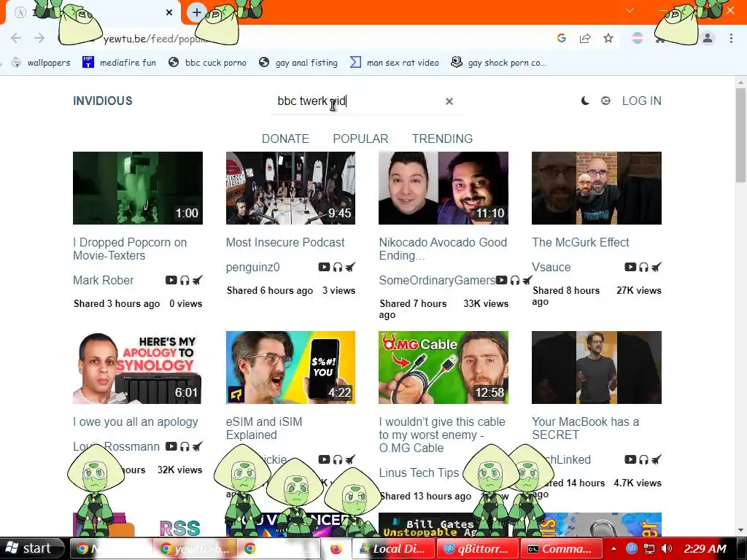Close the current browser tab

click(x=169, y=12)
